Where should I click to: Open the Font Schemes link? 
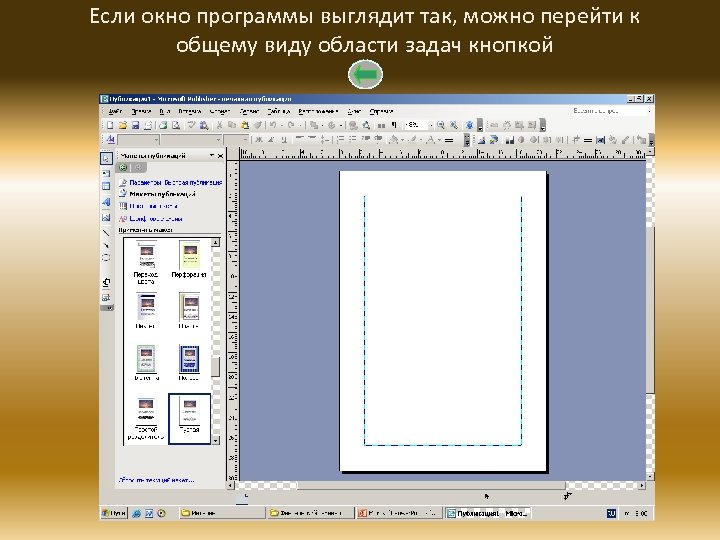point(156,219)
